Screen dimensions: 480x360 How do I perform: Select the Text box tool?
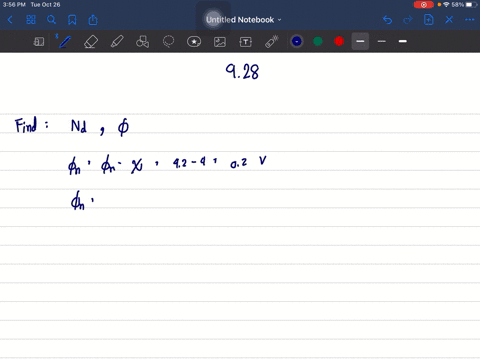(x=245, y=42)
